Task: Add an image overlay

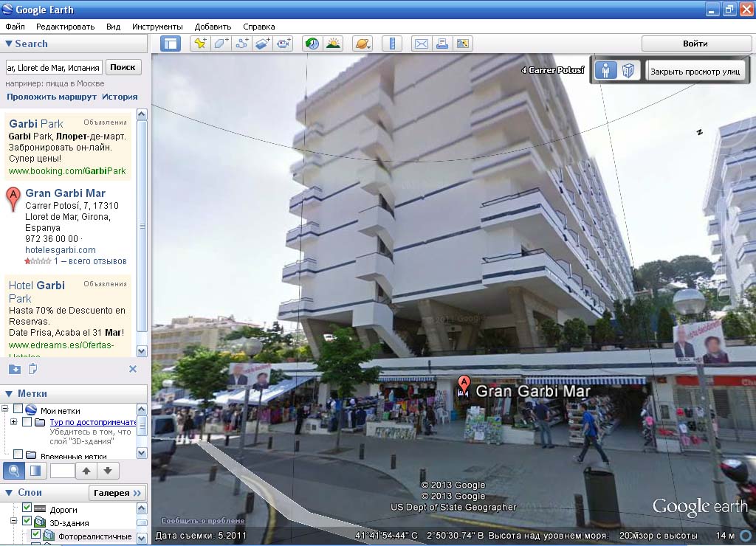Action: coord(263,44)
